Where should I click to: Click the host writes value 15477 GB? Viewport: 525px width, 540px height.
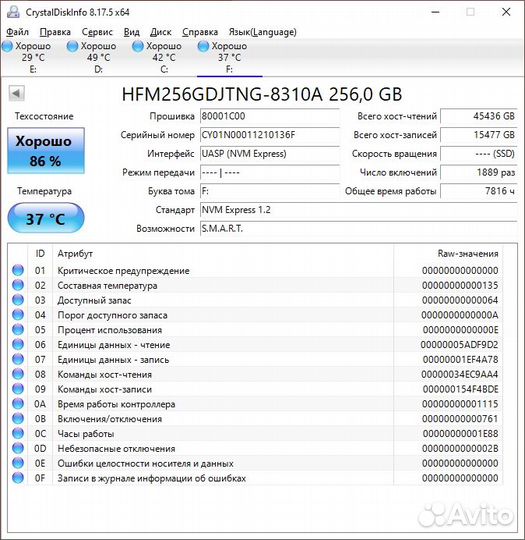point(479,135)
